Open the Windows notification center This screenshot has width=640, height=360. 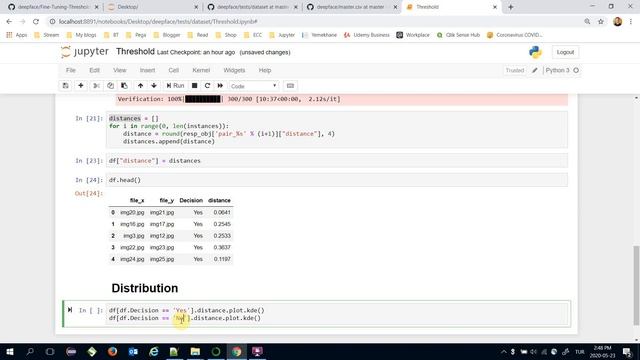tap(627, 351)
